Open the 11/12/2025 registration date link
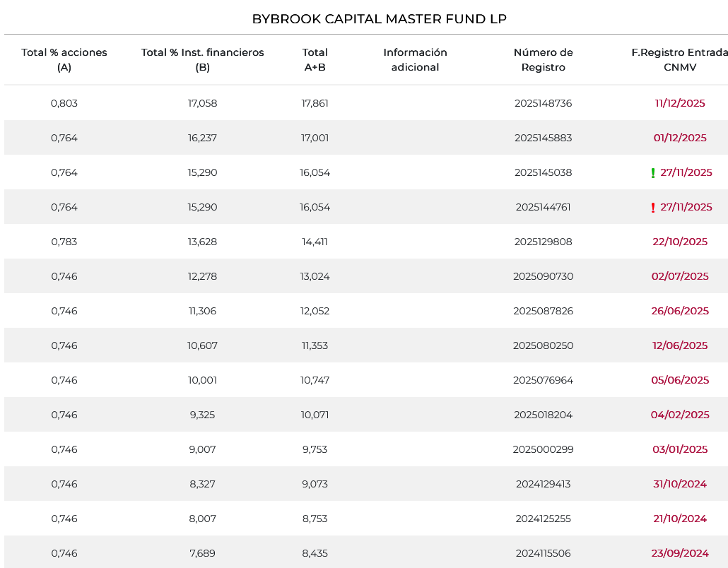Viewport: 728px width, 568px height. (680, 103)
